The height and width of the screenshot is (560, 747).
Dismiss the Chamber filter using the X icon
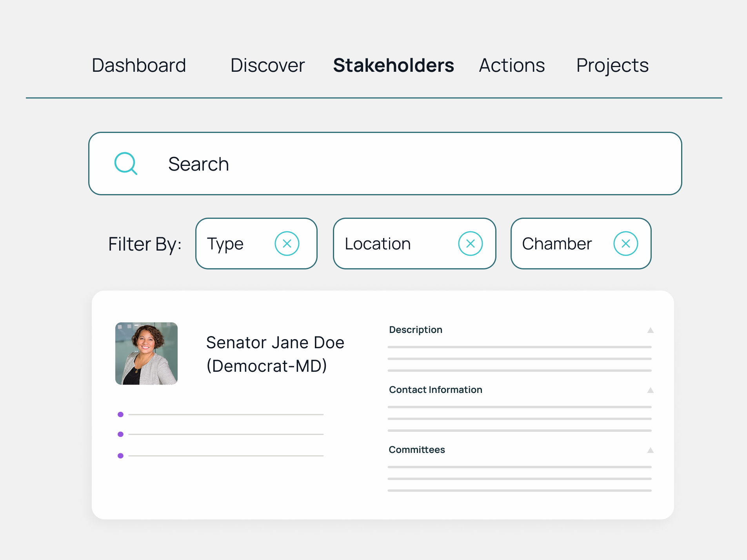click(x=626, y=243)
